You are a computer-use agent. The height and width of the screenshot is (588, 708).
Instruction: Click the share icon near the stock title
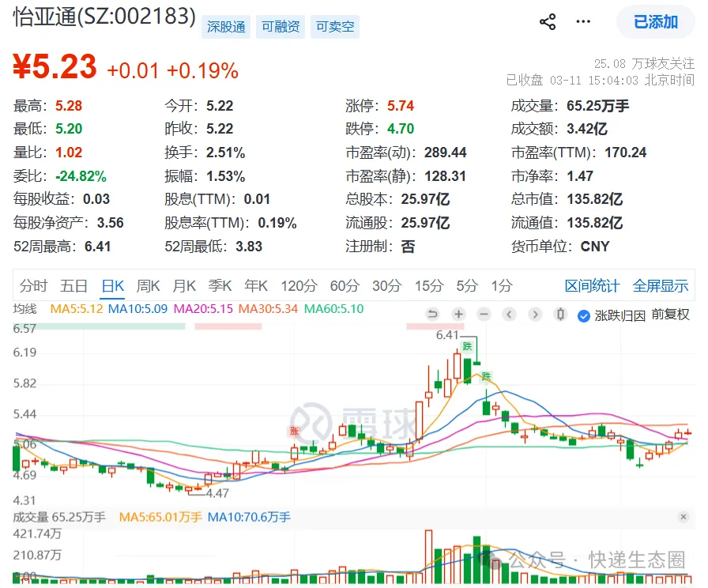coord(548,21)
